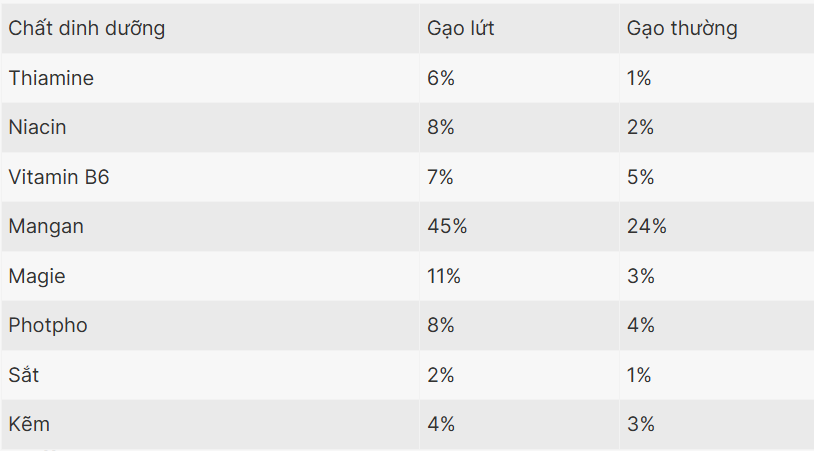814x451 pixels.
Task: Click the 24% Mangan value for Gạo thường
Action: point(646,227)
